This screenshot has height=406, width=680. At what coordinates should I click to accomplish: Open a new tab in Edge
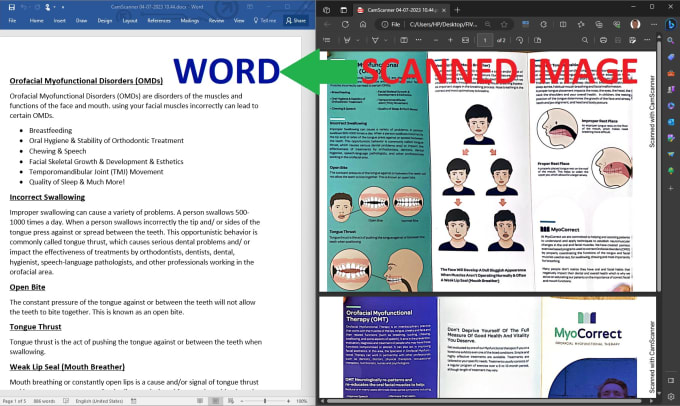pos(457,10)
